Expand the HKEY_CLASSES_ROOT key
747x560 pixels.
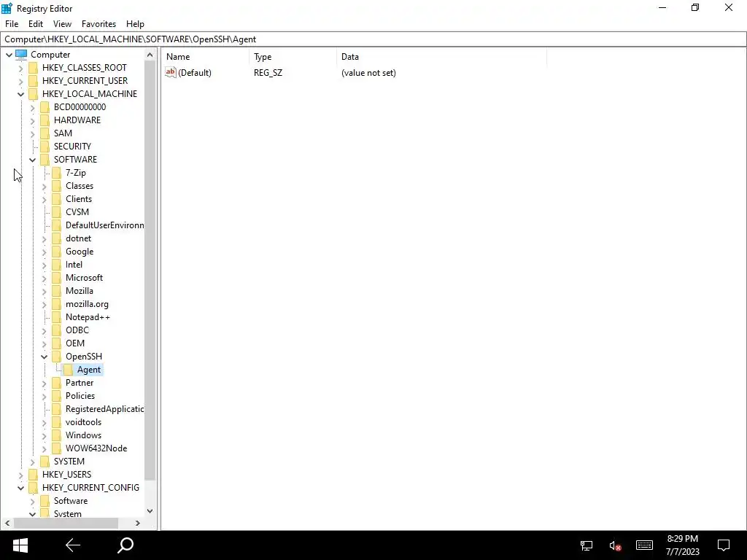click(x=20, y=68)
